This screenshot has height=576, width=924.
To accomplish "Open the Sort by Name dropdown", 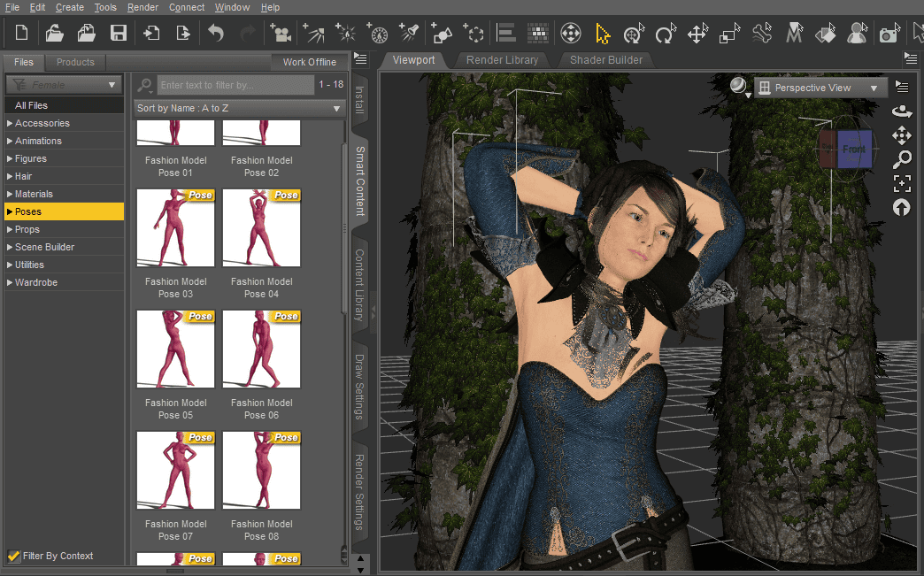I will tap(239, 108).
